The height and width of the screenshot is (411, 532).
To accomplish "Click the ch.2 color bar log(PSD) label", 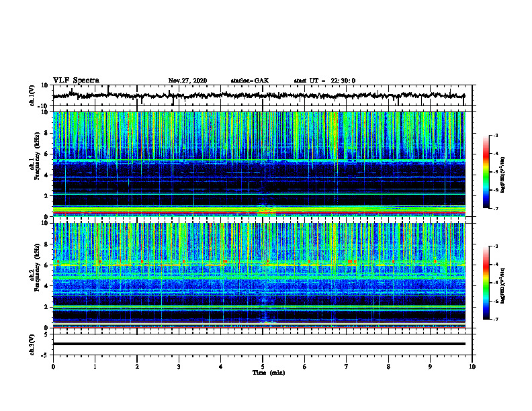I will click(503, 285).
